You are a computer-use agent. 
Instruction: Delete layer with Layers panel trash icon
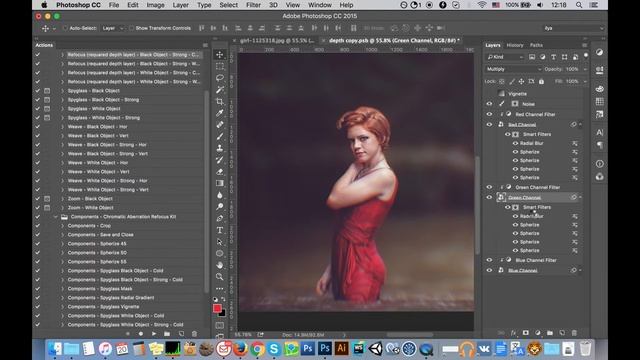(x=574, y=333)
